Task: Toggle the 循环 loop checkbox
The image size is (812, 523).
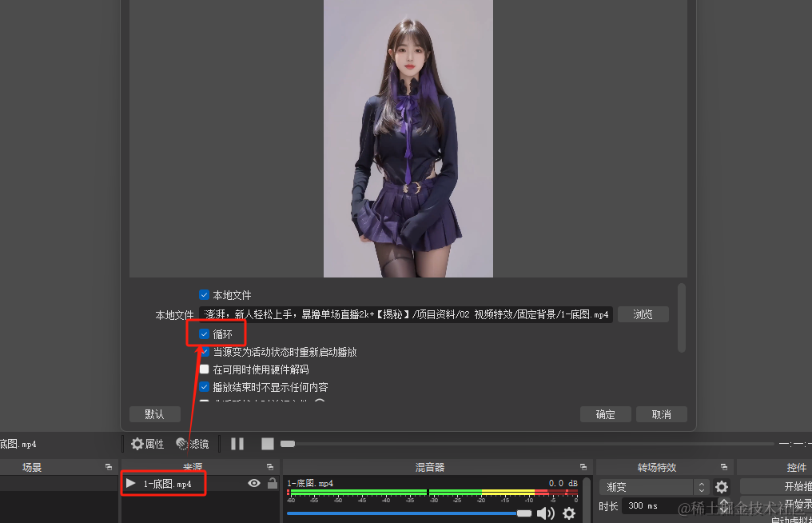Action: 204,334
